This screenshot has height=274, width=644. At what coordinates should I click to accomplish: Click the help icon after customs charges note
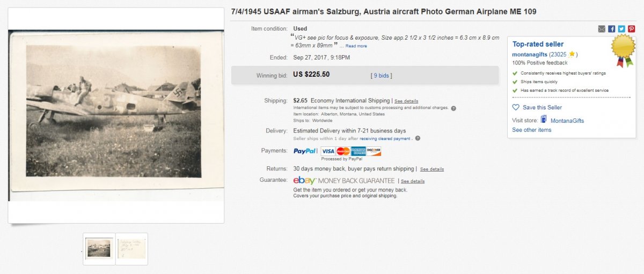[453, 108]
